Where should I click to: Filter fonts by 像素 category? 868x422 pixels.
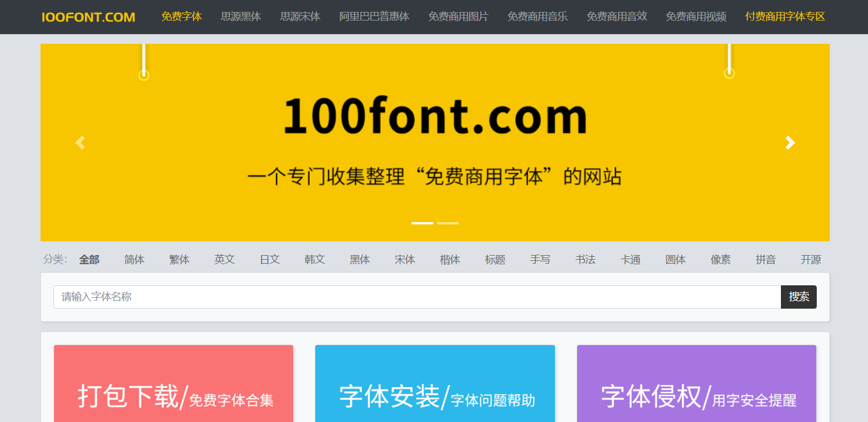tap(721, 260)
